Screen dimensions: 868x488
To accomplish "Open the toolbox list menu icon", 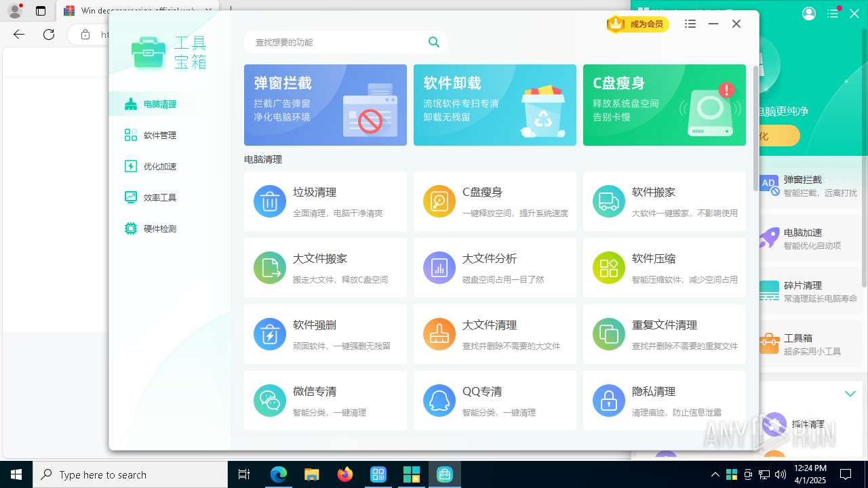I will (690, 24).
